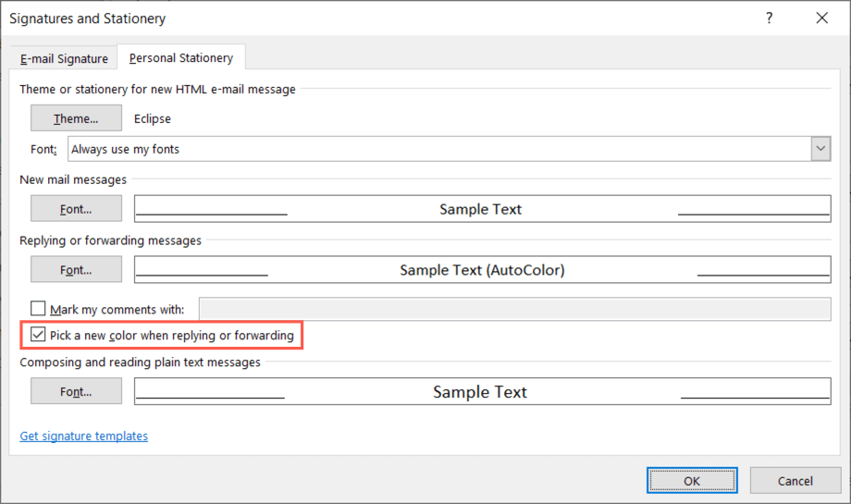Viewport: 851px width, 504px height.
Task: Click the Eclipse theme name label
Action: tap(153, 118)
